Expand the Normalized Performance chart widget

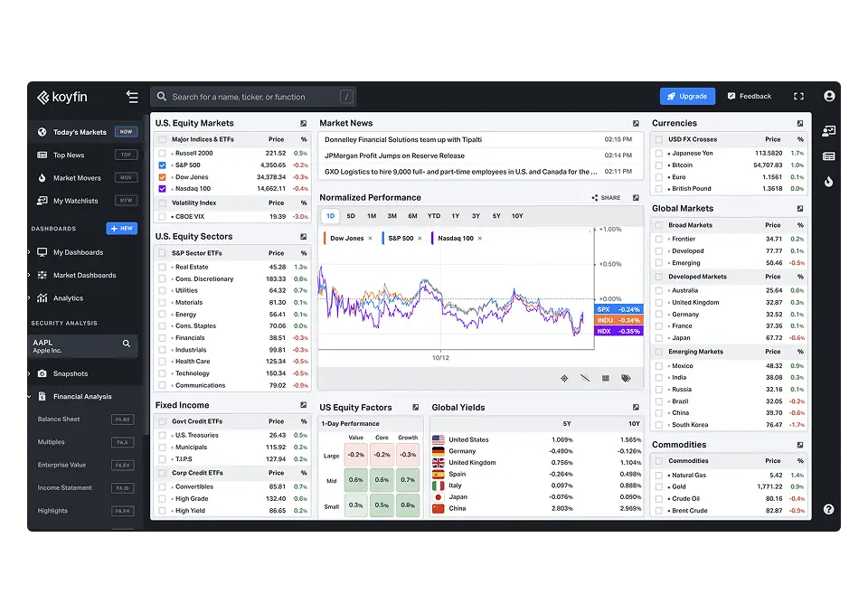(x=636, y=198)
